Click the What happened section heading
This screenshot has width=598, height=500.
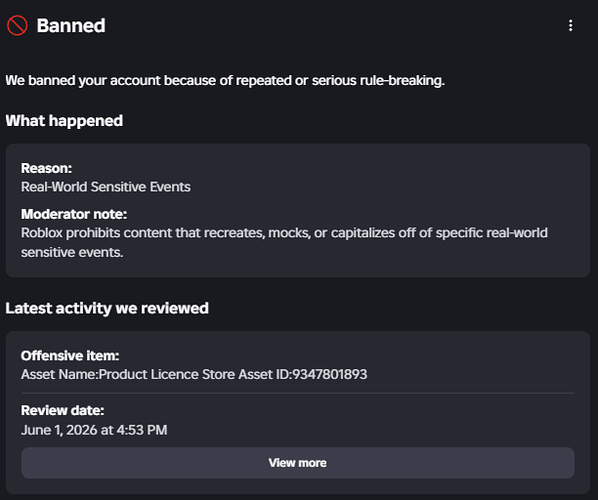coord(64,121)
